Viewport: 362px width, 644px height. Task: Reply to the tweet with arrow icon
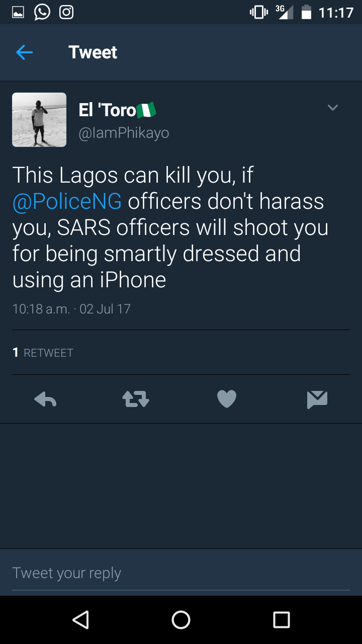click(45, 399)
